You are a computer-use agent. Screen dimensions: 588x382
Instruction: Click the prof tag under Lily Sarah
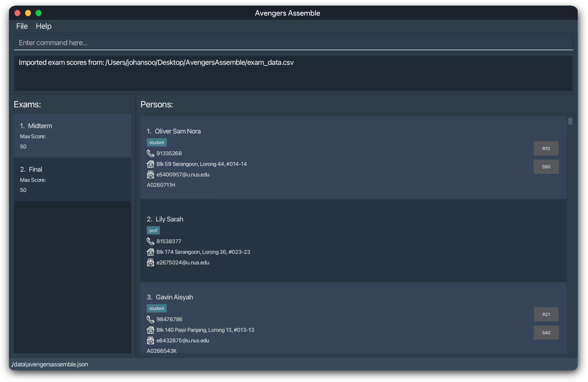tap(153, 230)
